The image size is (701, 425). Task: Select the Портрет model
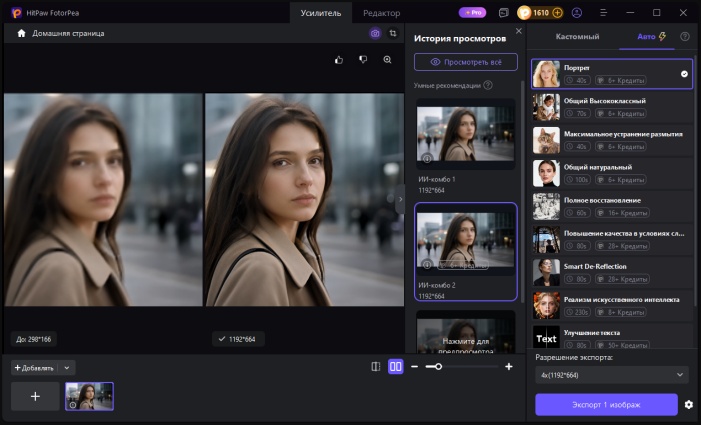tap(612, 74)
